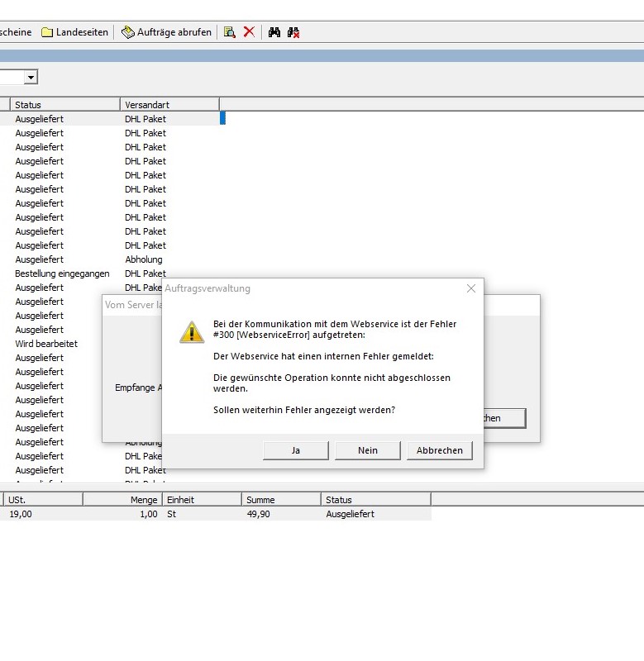Select the Wird bearbeitet order row

point(46,344)
